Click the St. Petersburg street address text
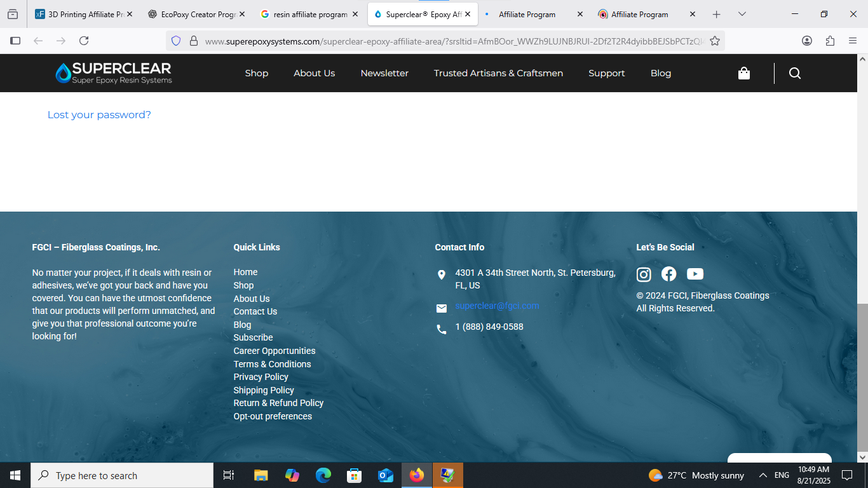 coord(535,279)
